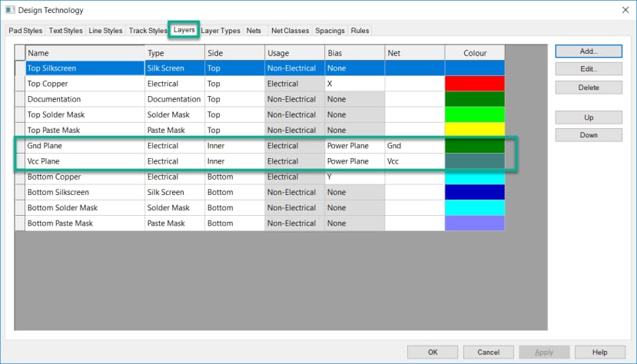Click the Top Copper bias X cell
Image resolution: width=637 pixels, height=364 pixels.
click(355, 84)
